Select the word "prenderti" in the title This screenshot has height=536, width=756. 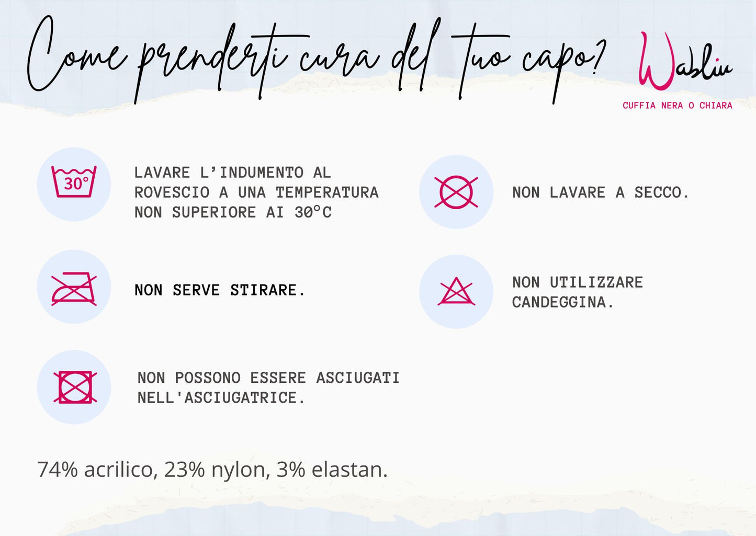pyautogui.click(x=212, y=63)
